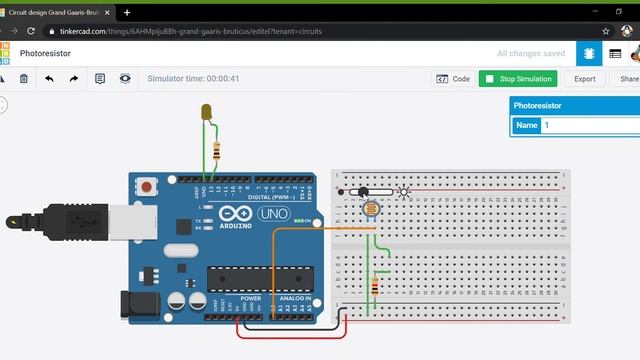The height and width of the screenshot is (360, 640).
Task: Select the Circuit design Grand Gaaris tab
Action: [x=53, y=13]
